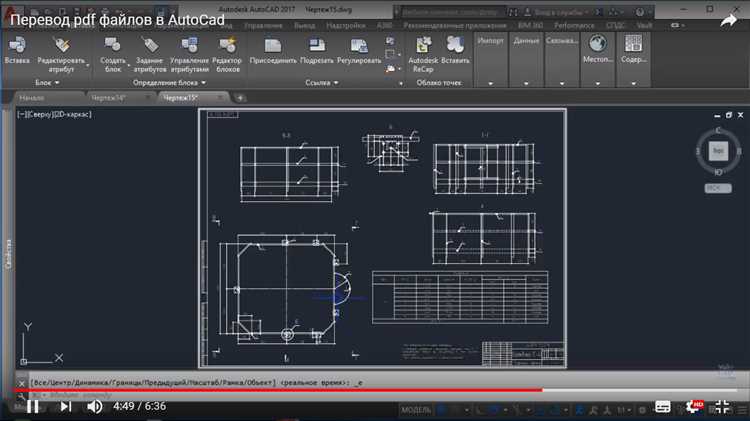
Task: Open the Вывод ribbon tab
Action: click(304, 25)
